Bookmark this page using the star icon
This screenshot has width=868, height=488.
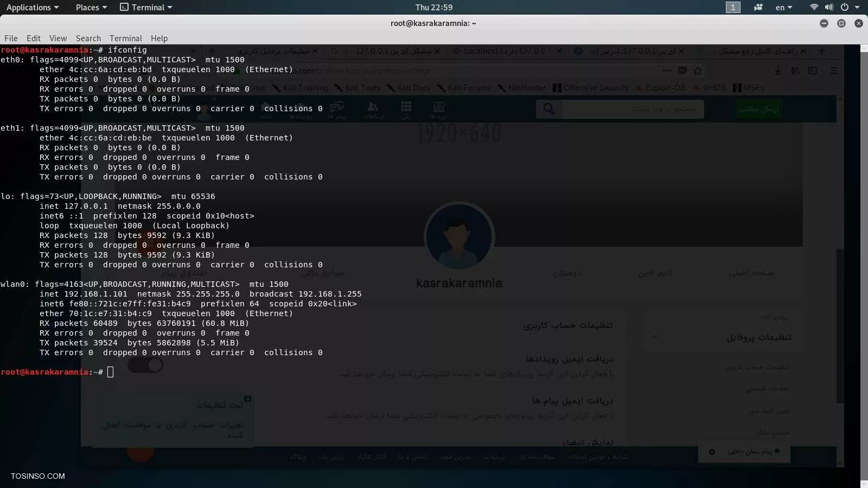[699, 70]
